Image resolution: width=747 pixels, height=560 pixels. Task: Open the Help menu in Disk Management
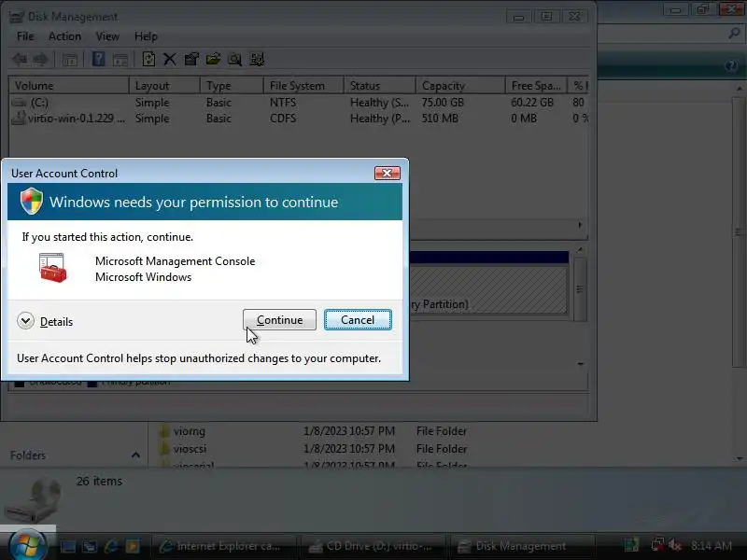pos(146,36)
